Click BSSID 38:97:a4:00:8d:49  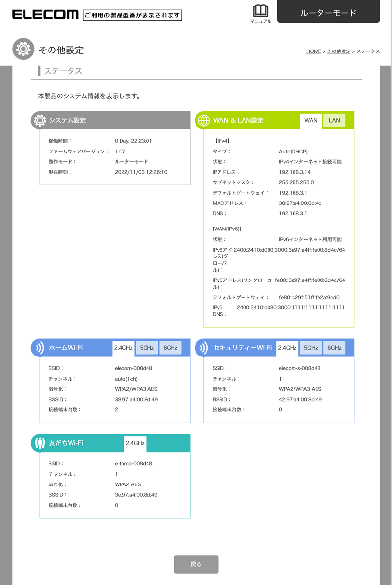click(x=136, y=400)
